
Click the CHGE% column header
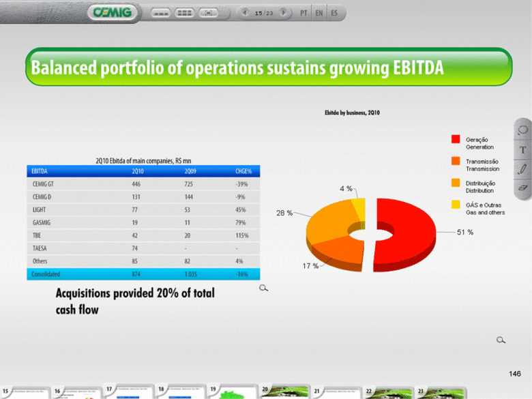coord(243,171)
